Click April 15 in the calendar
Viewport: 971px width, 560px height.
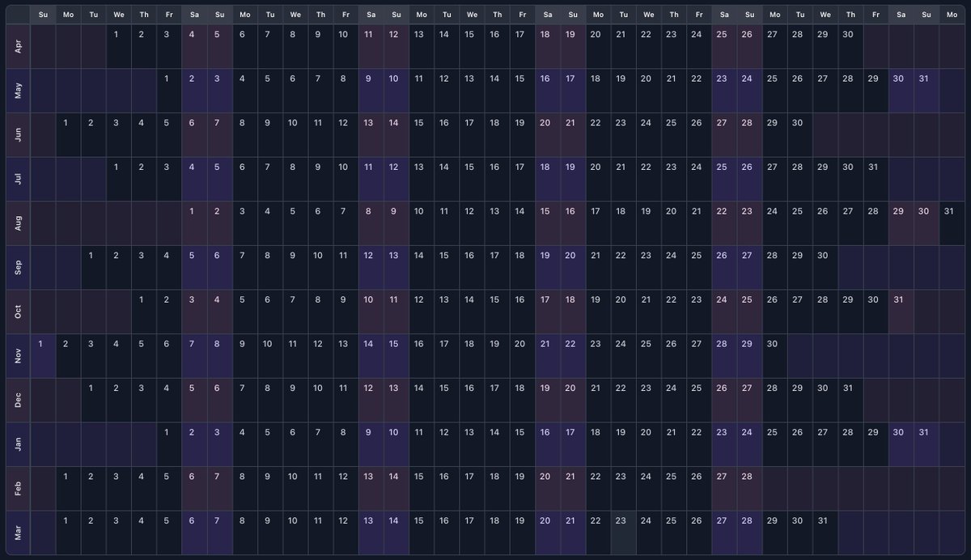[472, 47]
